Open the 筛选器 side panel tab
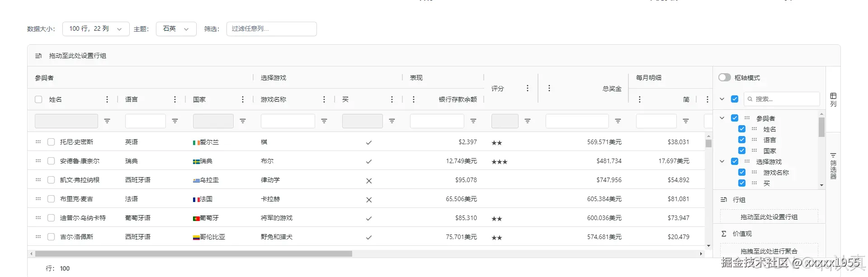 pyautogui.click(x=833, y=165)
